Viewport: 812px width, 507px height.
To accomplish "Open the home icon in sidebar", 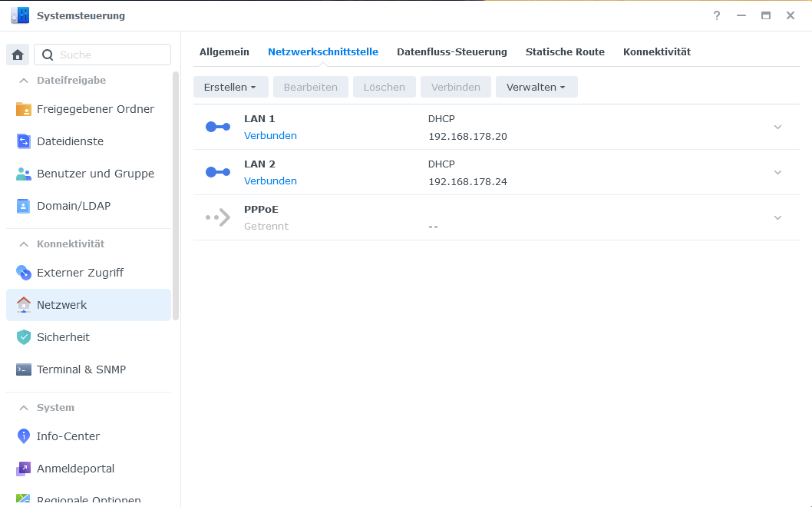I will pyautogui.click(x=18, y=55).
